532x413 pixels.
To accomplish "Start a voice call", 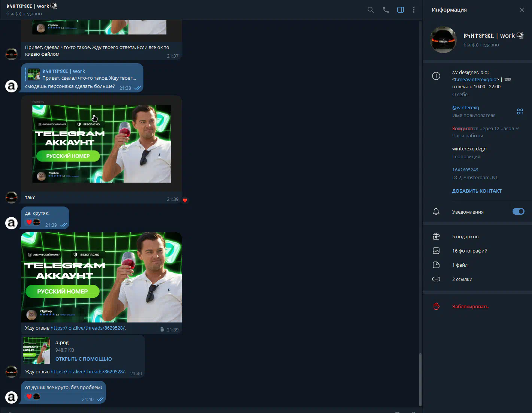I will 386,10.
